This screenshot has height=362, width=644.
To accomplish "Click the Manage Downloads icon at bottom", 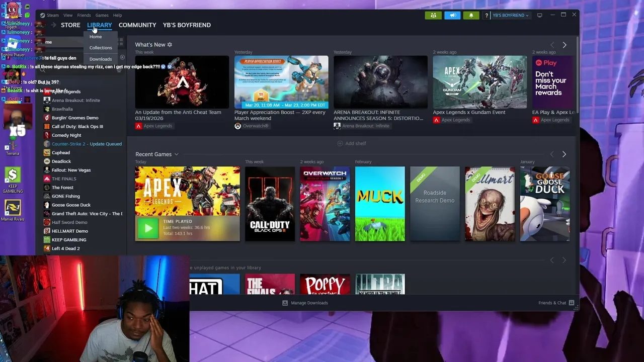I will click(285, 303).
